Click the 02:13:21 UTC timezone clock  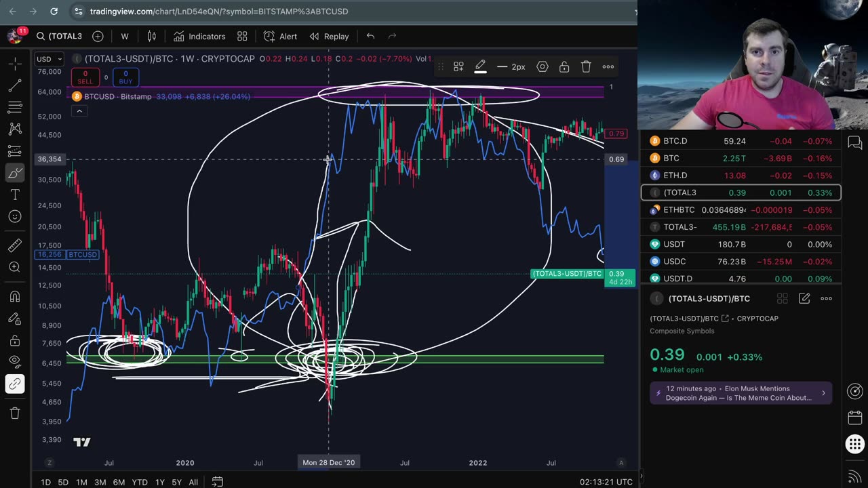coord(606,482)
